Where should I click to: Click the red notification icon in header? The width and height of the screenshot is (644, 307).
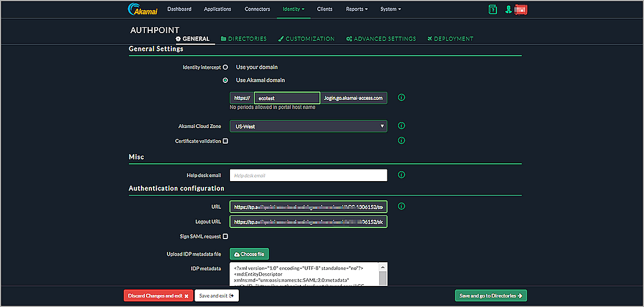[520, 9]
